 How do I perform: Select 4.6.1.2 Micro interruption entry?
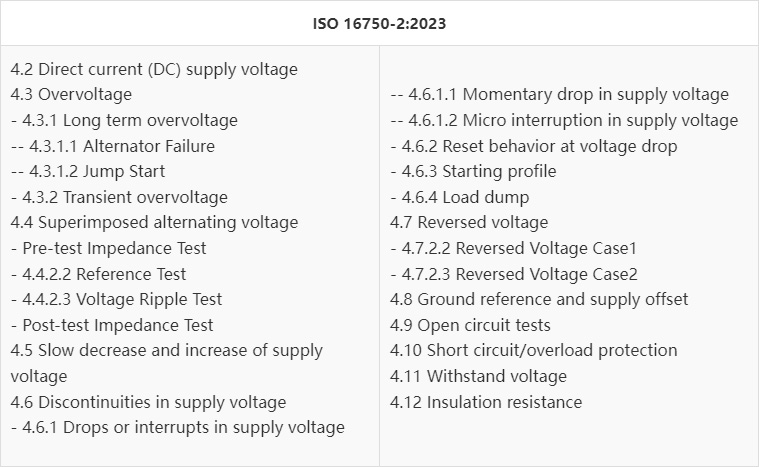coord(564,120)
